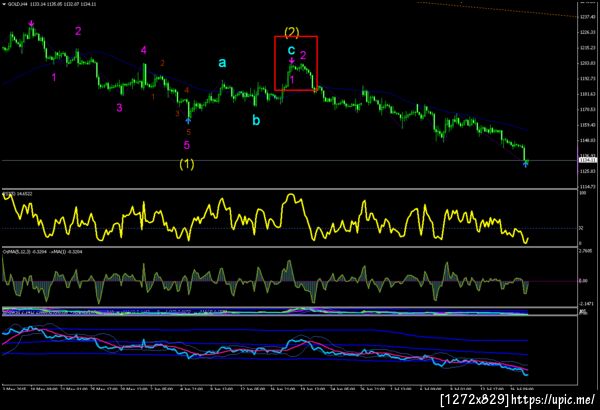Click the magenta down arrow at the first peak
Viewport: 600px width, 410px height.
[31, 23]
